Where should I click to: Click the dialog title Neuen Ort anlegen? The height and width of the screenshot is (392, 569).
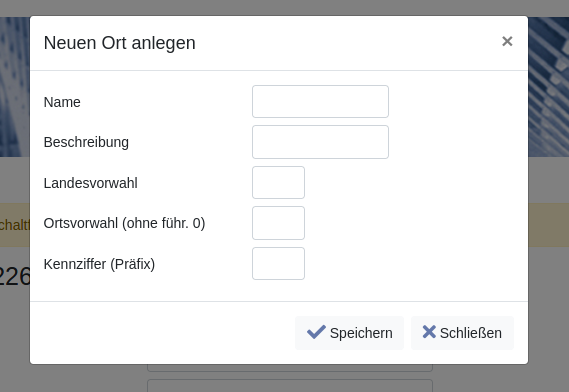click(119, 43)
